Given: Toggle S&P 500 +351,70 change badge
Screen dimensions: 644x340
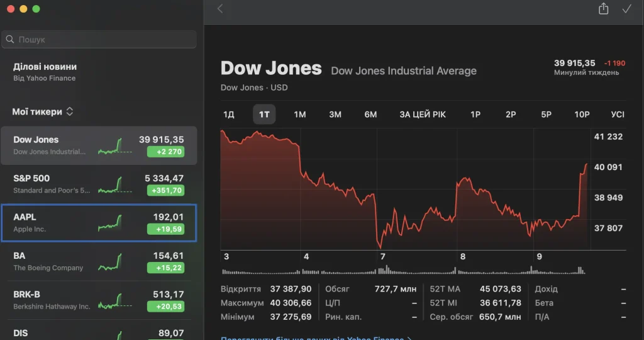Looking at the screenshot, I should [x=166, y=190].
